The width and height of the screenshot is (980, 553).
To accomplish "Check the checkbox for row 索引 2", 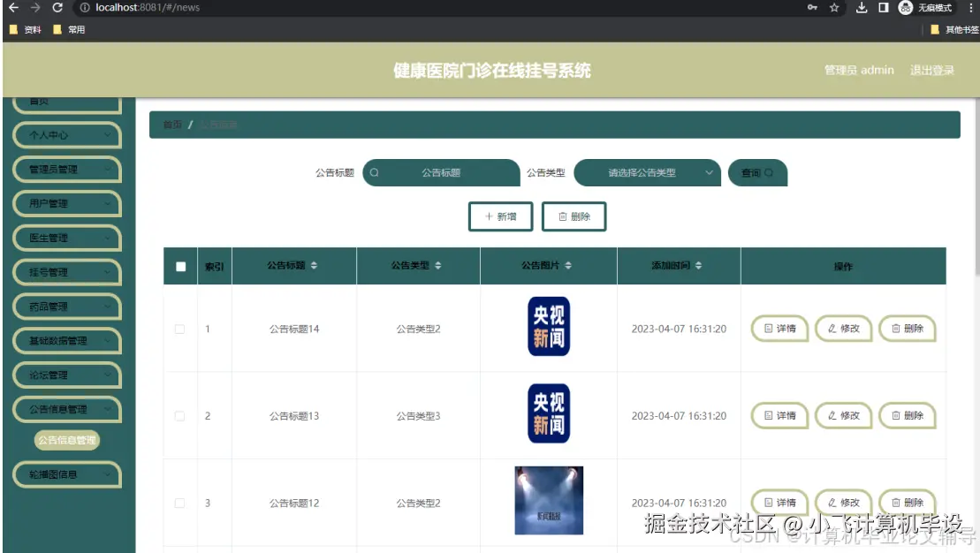I will pyautogui.click(x=179, y=415).
